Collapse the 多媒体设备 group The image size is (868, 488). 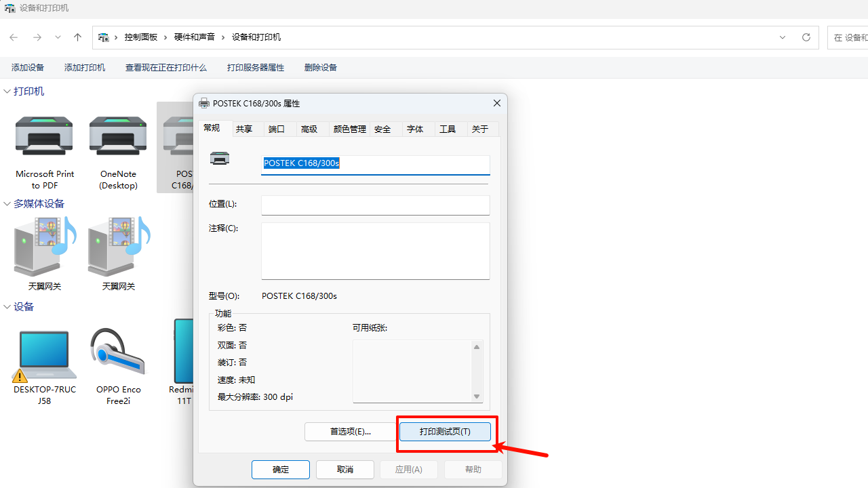tap(7, 203)
